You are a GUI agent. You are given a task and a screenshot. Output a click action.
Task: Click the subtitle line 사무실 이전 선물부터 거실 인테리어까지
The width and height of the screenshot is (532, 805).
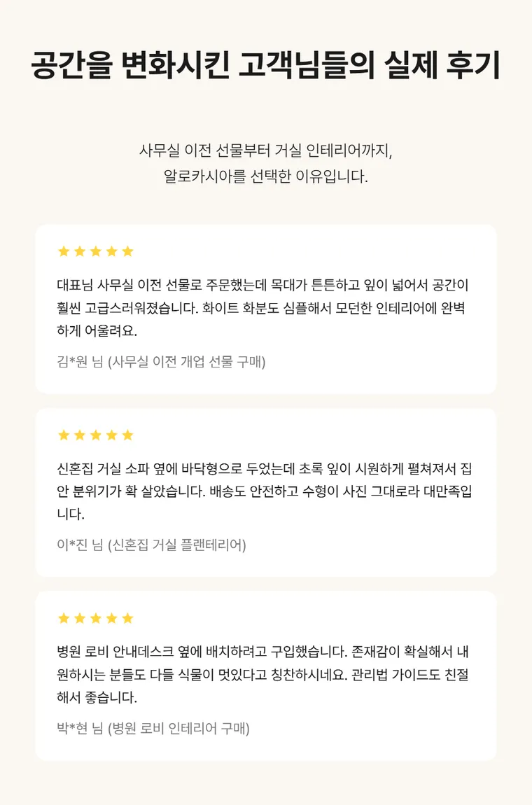266,150
